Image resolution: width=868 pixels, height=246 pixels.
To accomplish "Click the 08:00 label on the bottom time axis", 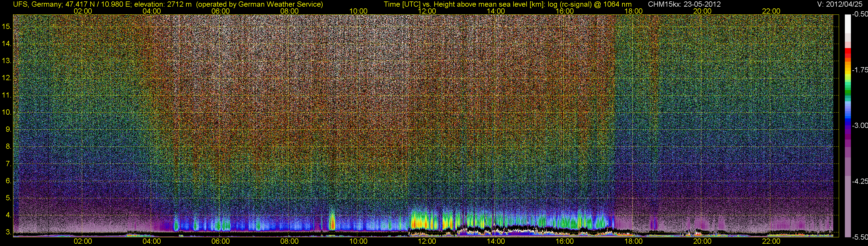I will pyautogui.click(x=289, y=241).
